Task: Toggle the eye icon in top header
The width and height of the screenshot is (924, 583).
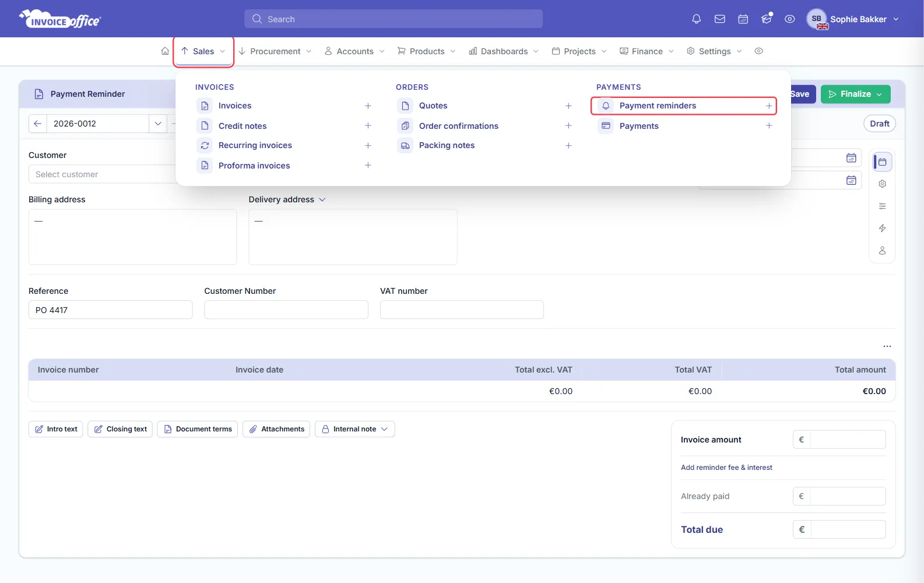Action: click(790, 19)
